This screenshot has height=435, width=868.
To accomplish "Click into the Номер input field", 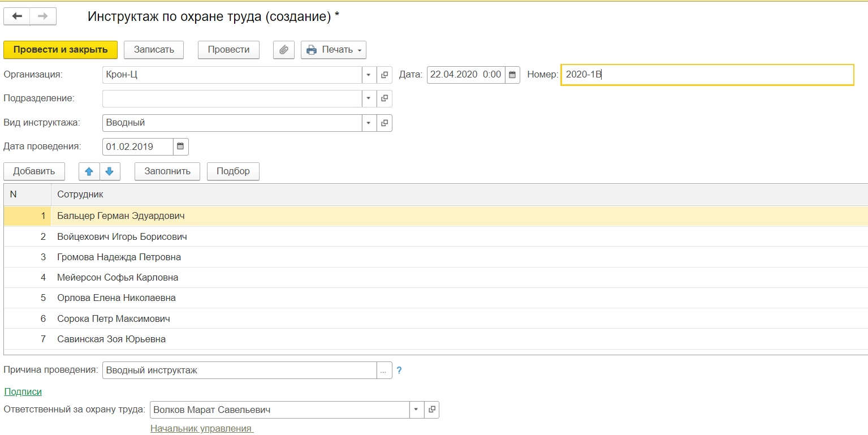I will [707, 75].
